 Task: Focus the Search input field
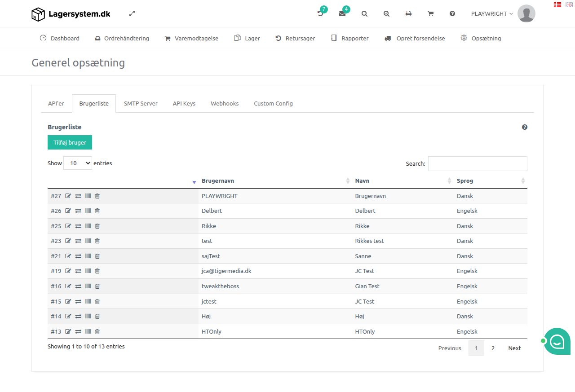point(478,163)
